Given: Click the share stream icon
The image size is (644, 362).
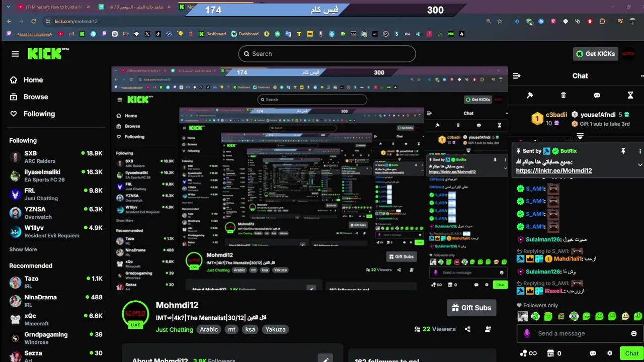Looking at the screenshot, I should click(x=467, y=329).
